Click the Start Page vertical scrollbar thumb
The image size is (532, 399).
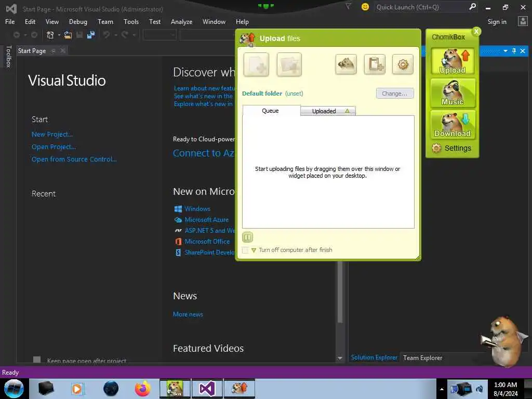point(340,292)
